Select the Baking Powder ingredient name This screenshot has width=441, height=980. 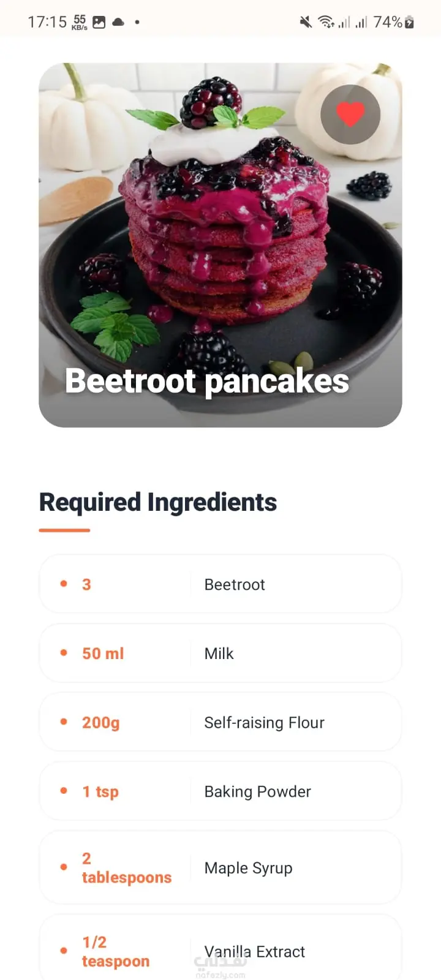pos(257,791)
